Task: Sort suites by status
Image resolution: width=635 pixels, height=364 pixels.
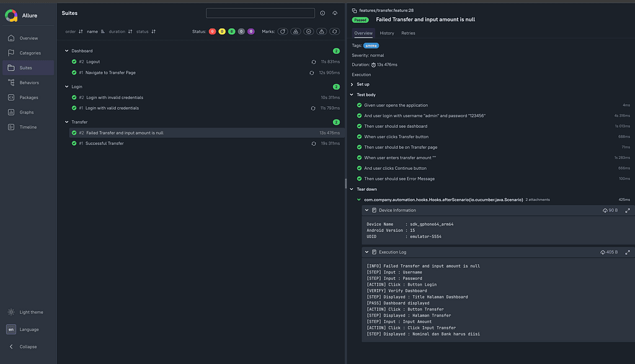Action: click(146, 32)
